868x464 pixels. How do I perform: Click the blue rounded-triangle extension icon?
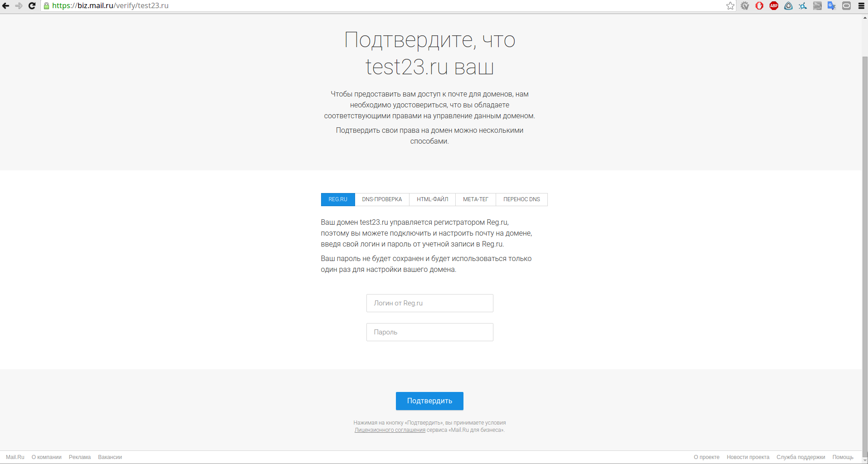788,6
